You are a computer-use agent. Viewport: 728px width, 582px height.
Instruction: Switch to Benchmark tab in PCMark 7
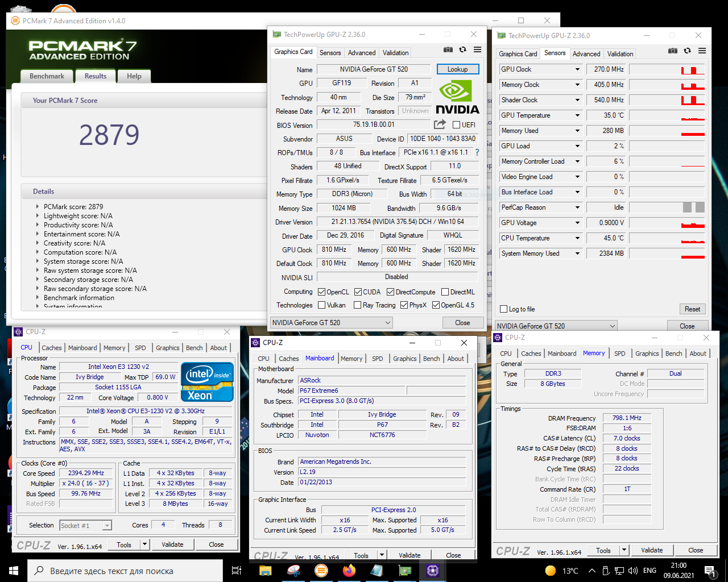(47, 76)
